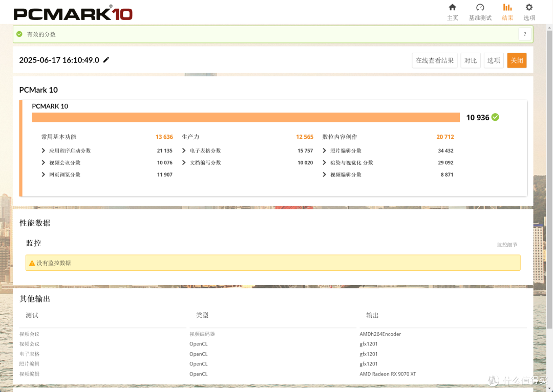Click the PCMARK 10 logo
This screenshot has width=553, height=392.
[x=73, y=14]
